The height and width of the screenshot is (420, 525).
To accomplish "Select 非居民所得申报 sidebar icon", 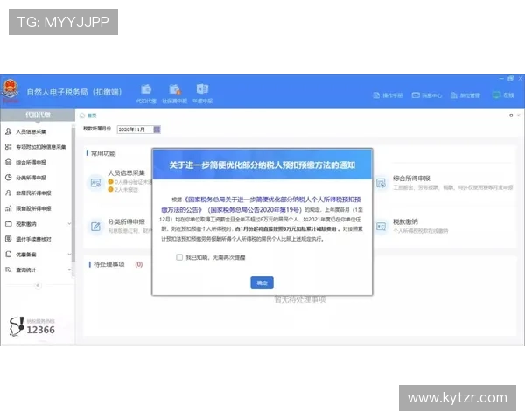I will [x=9, y=192].
